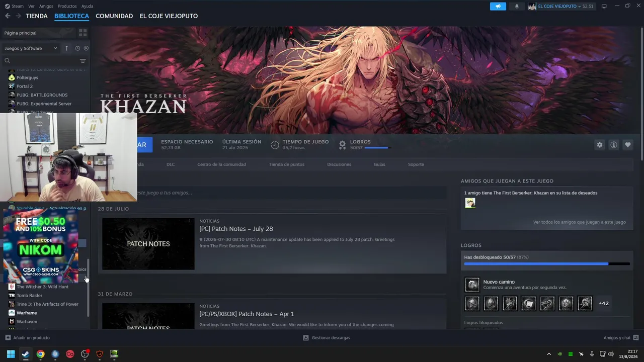The width and height of the screenshot is (644, 362).
Task: Open the Discusiones tab
Action: tap(339, 164)
